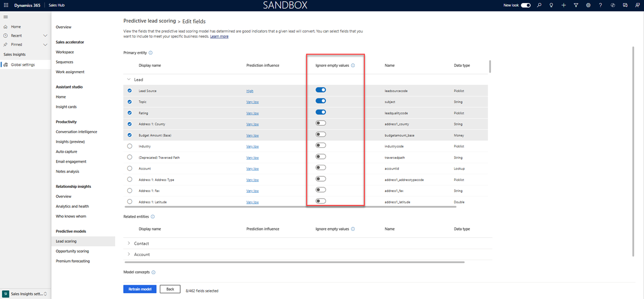Open Conversation intelligence settings

click(76, 132)
